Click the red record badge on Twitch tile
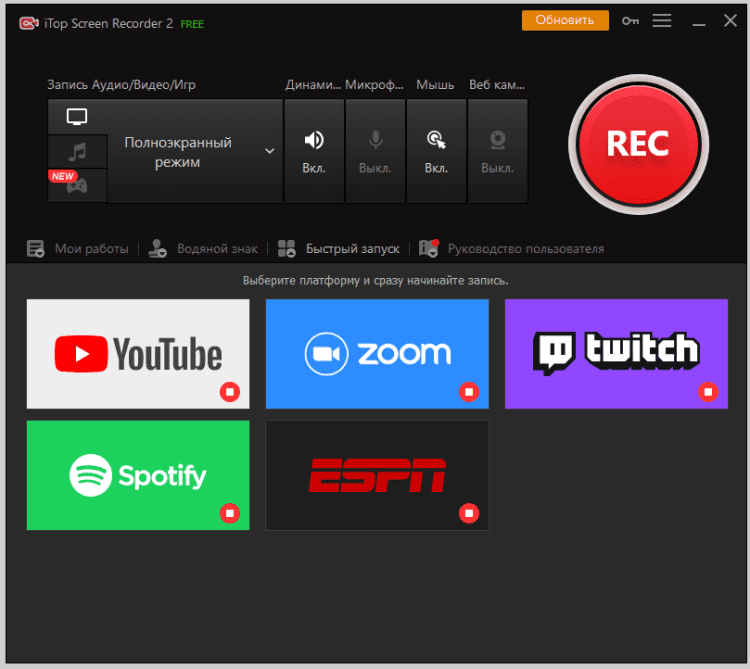Viewport: 750px width, 669px height. click(x=708, y=392)
